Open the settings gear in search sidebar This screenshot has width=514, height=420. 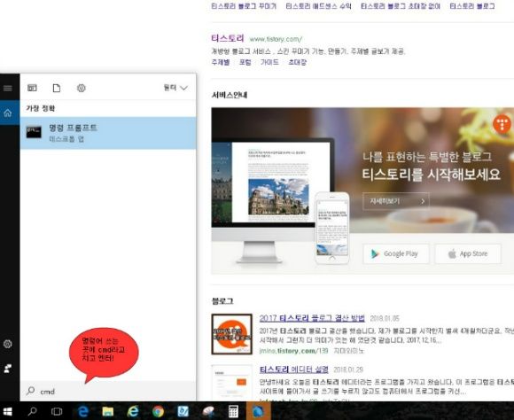8,344
